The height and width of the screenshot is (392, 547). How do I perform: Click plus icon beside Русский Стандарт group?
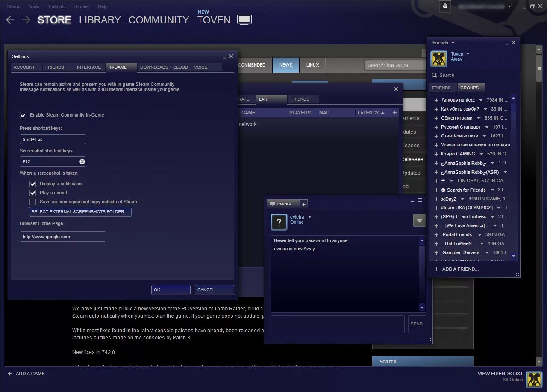436,127
